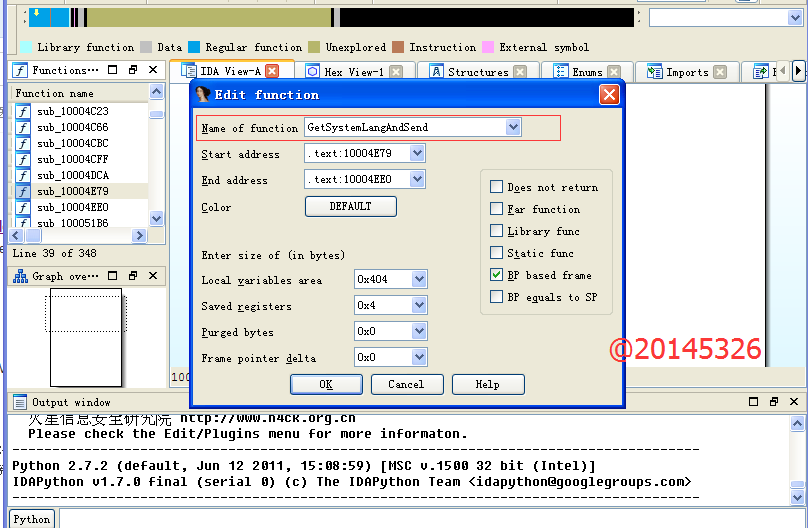The height and width of the screenshot is (528, 808).
Task: Click the Structures tab icon
Action: 436,72
